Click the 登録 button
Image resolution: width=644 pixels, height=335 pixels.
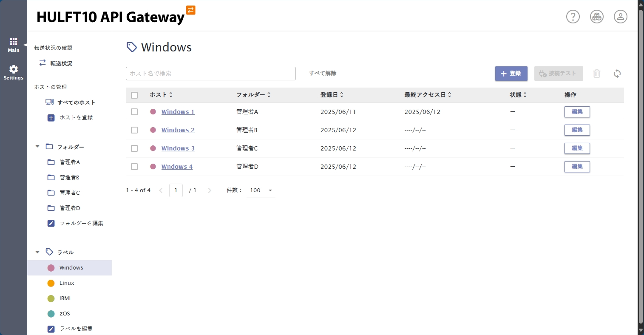[511, 74]
